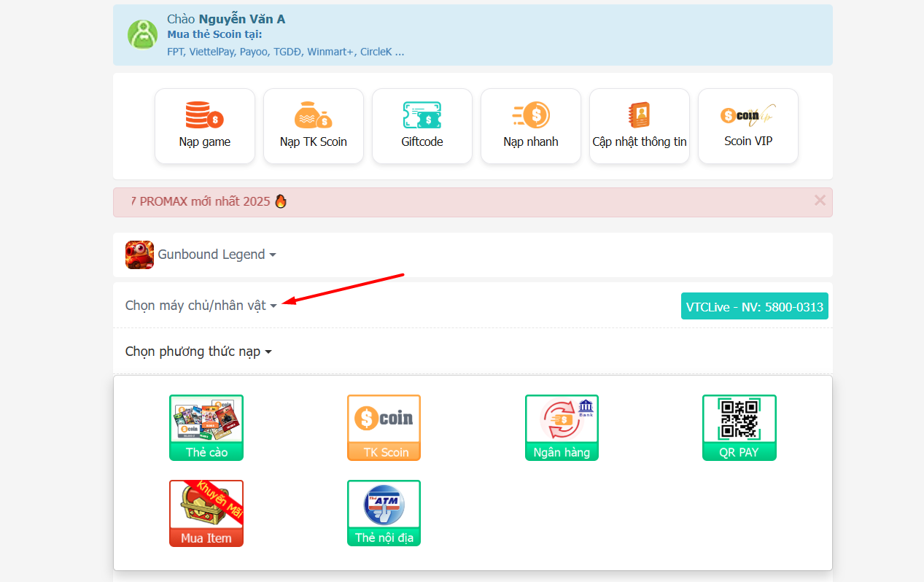The height and width of the screenshot is (582, 924).
Task: Dismiss the PROMAX 2025 notification banner
Action: click(x=820, y=201)
